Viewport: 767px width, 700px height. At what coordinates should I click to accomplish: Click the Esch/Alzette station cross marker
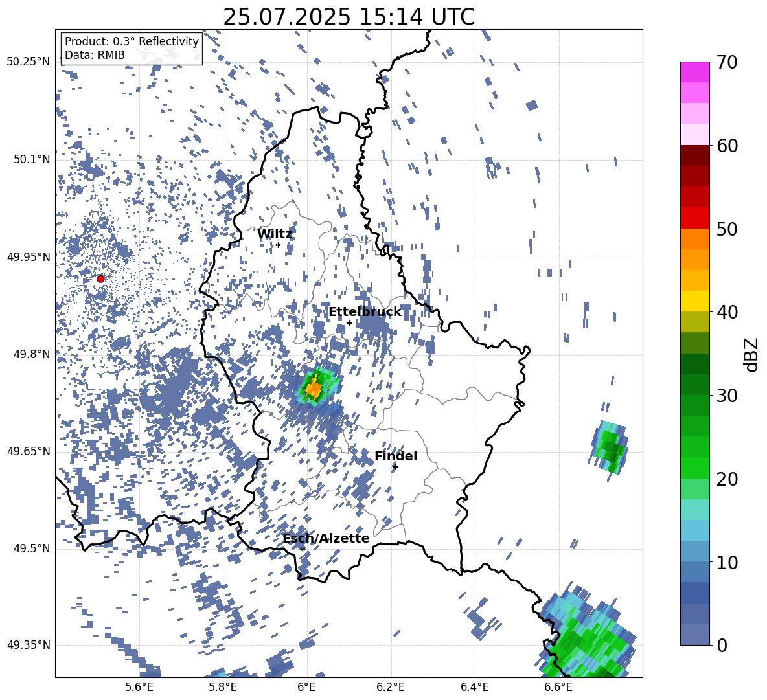[x=303, y=549]
